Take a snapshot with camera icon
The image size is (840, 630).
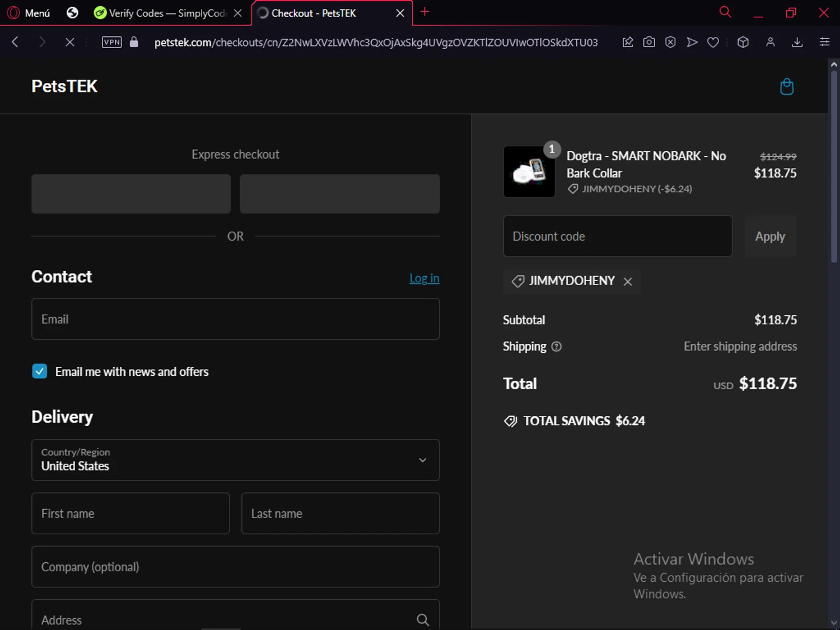click(649, 42)
